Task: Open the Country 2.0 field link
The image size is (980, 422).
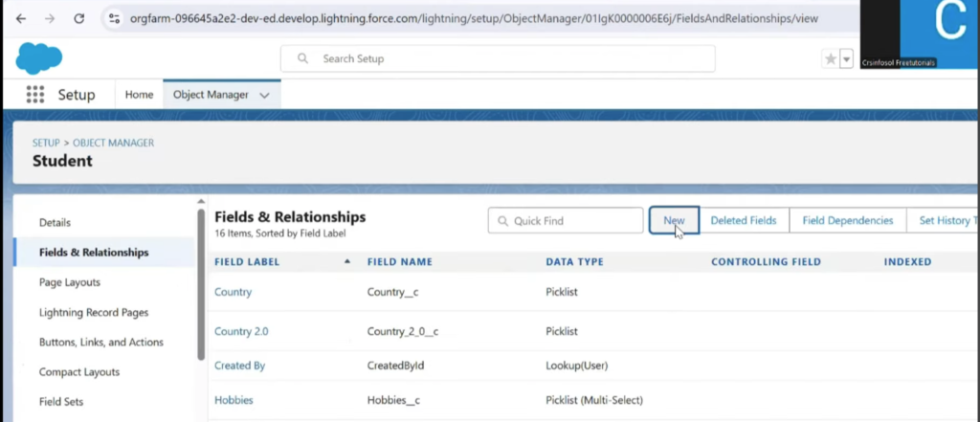Action: (241, 331)
